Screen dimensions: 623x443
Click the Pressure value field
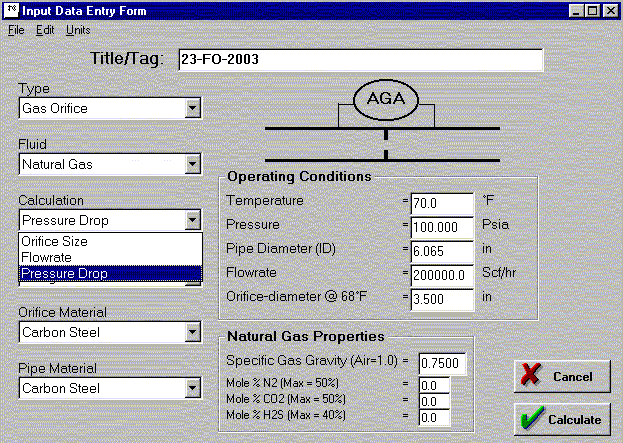pos(442,227)
